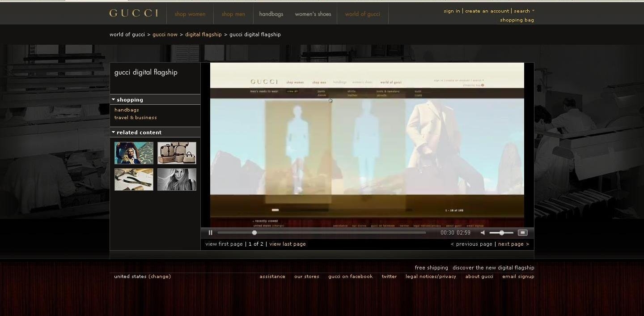
Task: Open woman on sofa related thumbnail
Action: coord(134,153)
